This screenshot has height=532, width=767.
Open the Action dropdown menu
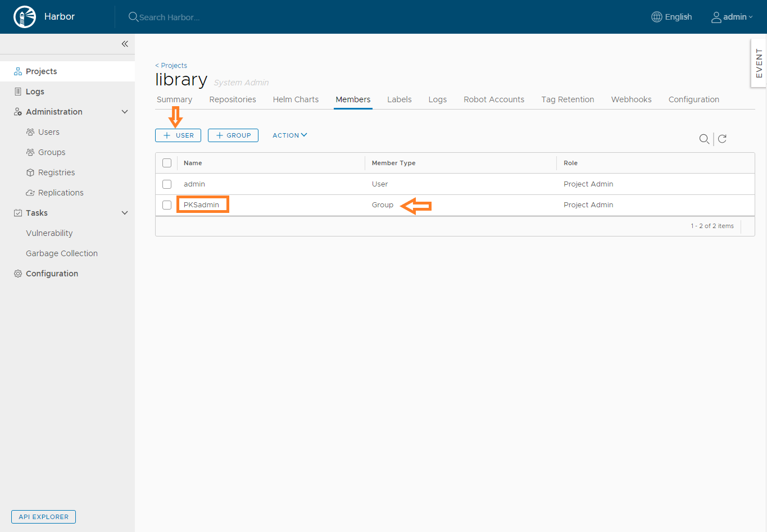289,135
